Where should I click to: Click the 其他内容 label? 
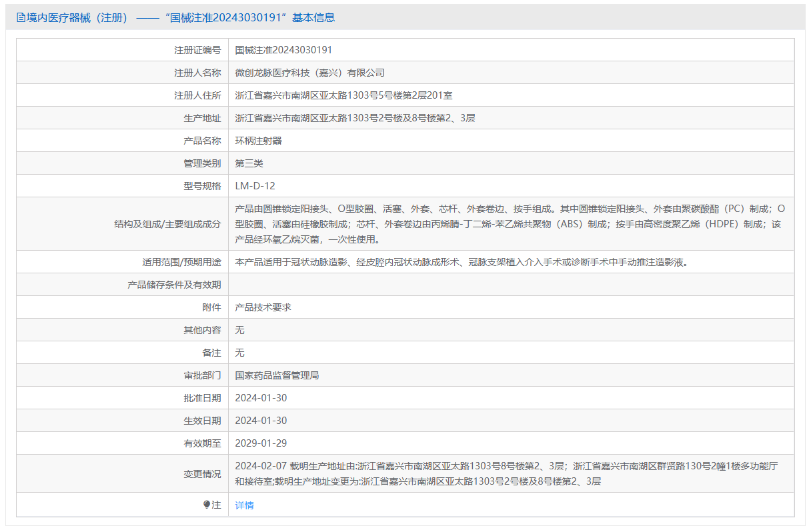point(202,330)
